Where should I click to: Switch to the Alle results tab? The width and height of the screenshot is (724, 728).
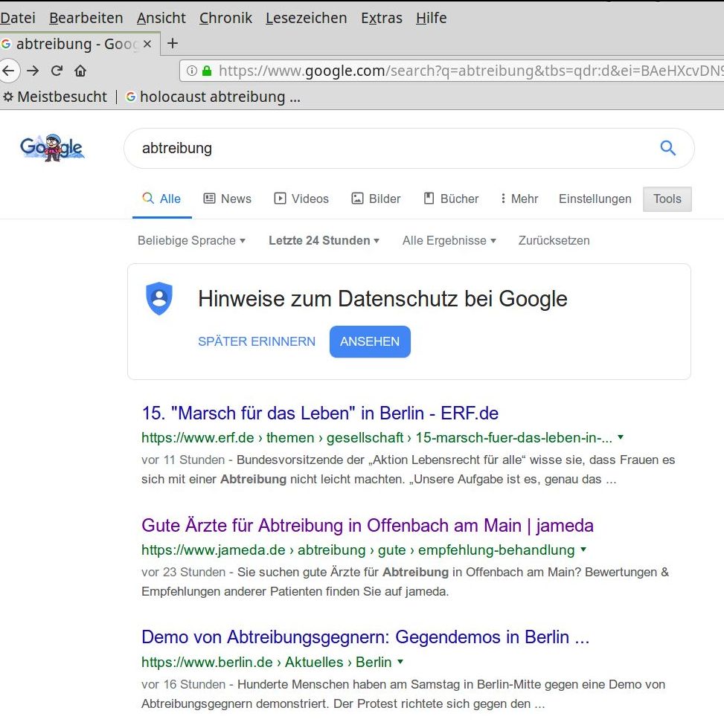(161, 199)
